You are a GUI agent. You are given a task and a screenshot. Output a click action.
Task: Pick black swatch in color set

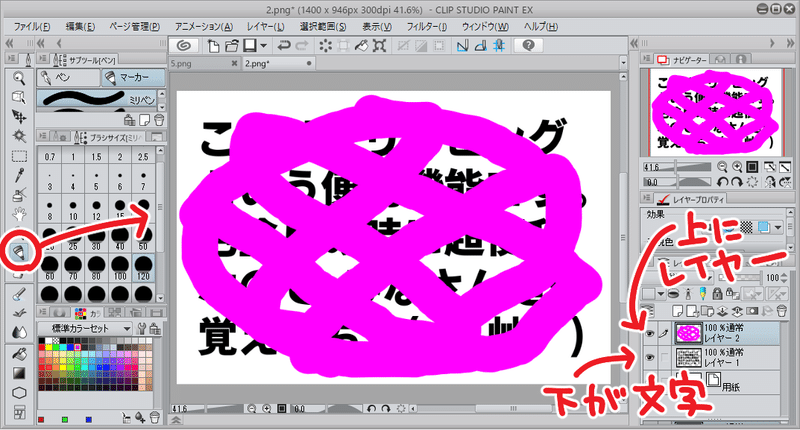(41, 340)
